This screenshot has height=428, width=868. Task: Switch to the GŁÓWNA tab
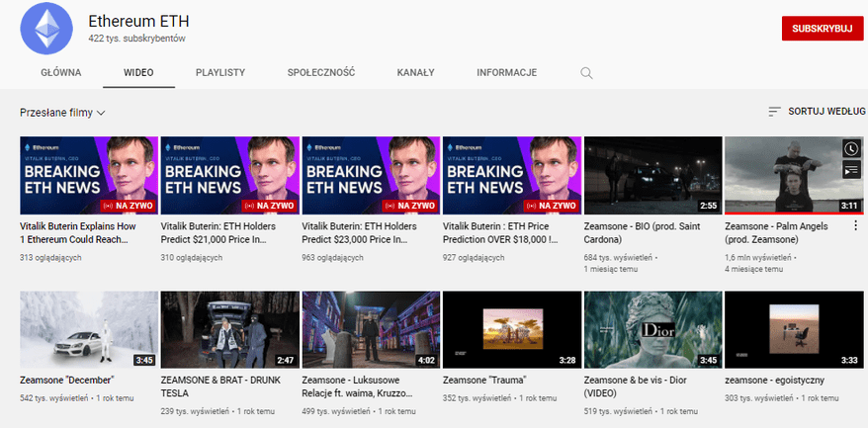pyautogui.click(x=61, y=72)
